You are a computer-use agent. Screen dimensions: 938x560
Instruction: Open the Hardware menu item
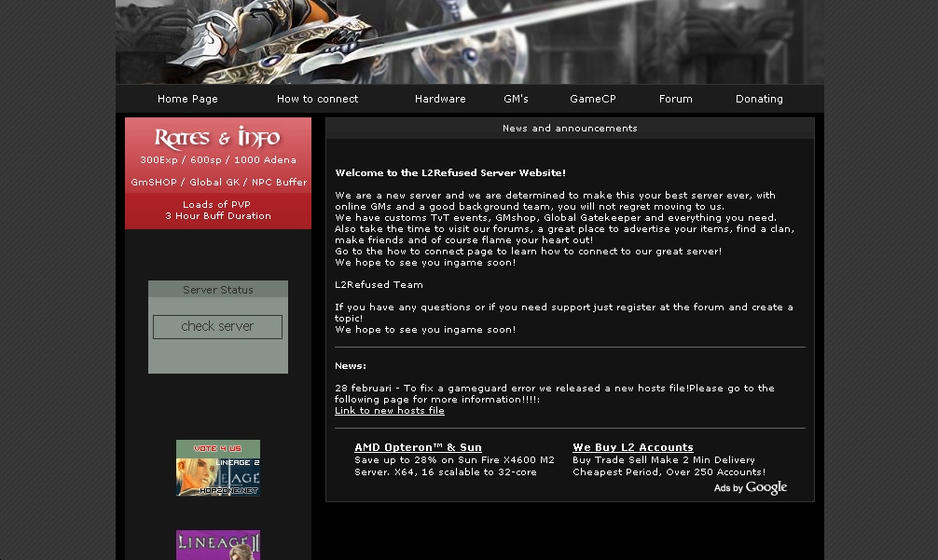440,99
